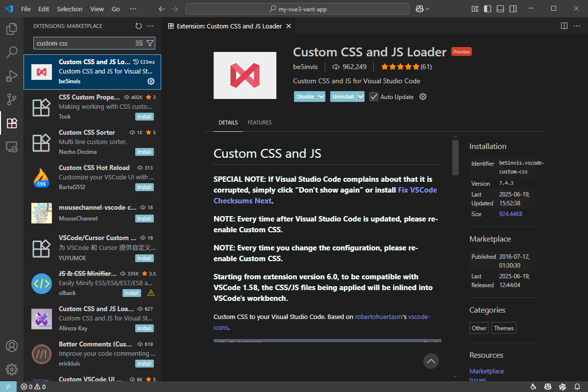This screenshot has height=392, width=588.
Task: Go back with the navigation arrow
Action: (x=162, y=9)
